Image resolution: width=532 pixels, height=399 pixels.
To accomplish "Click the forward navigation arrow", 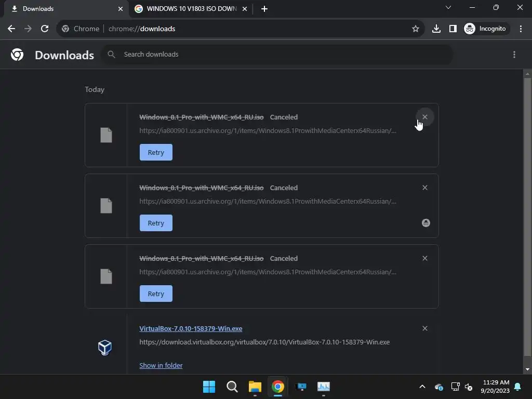I will coord(28,29).
